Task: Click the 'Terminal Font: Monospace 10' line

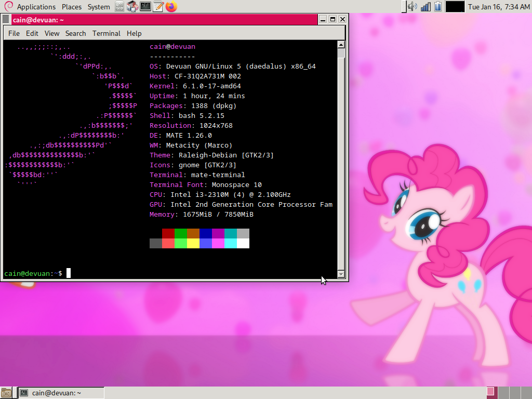Action: pos(206,184)
